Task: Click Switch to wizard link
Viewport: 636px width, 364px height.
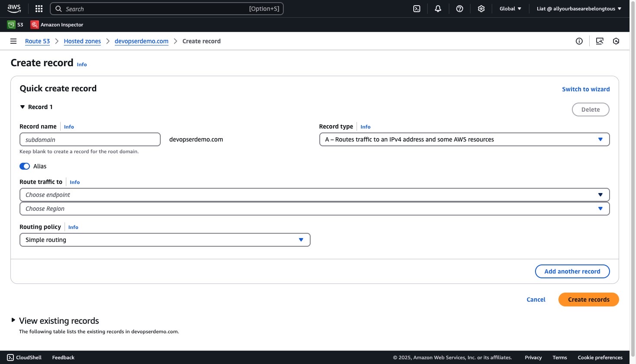Action: [586, 89]
